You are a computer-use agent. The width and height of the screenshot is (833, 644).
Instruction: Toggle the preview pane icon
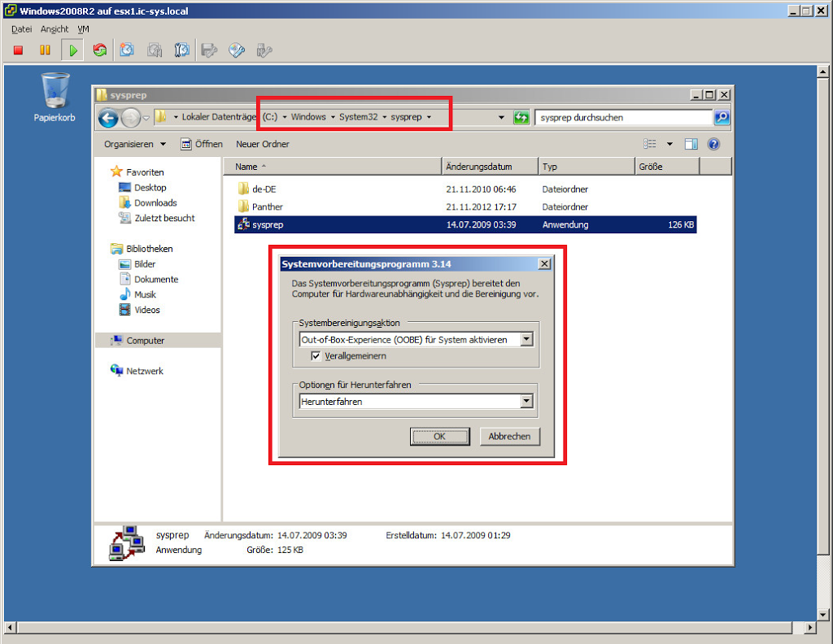691,144
